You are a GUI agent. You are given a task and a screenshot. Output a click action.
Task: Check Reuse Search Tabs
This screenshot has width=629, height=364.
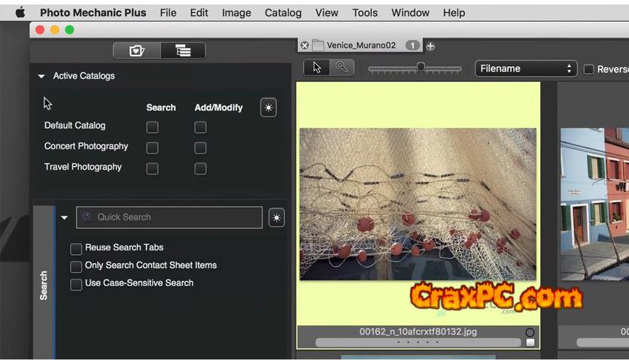coord(76,249)
